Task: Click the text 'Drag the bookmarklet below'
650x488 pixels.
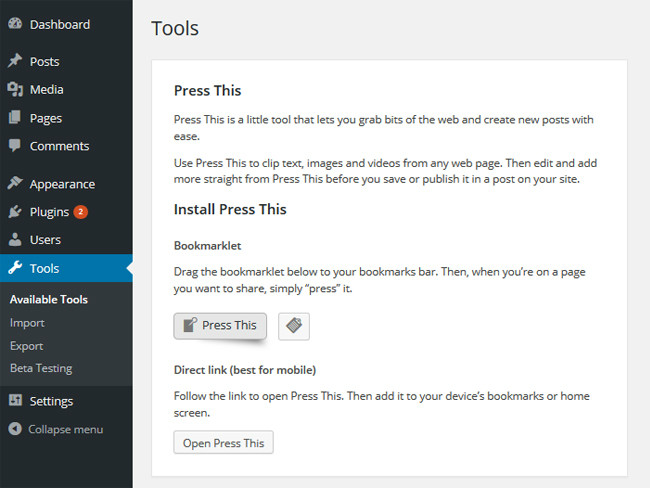Action: 380,280
